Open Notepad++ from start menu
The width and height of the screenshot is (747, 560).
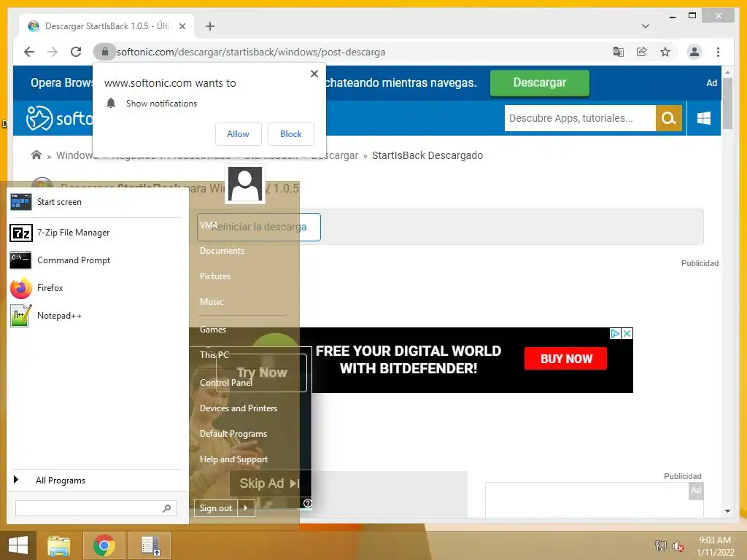(x=96, y=316)
